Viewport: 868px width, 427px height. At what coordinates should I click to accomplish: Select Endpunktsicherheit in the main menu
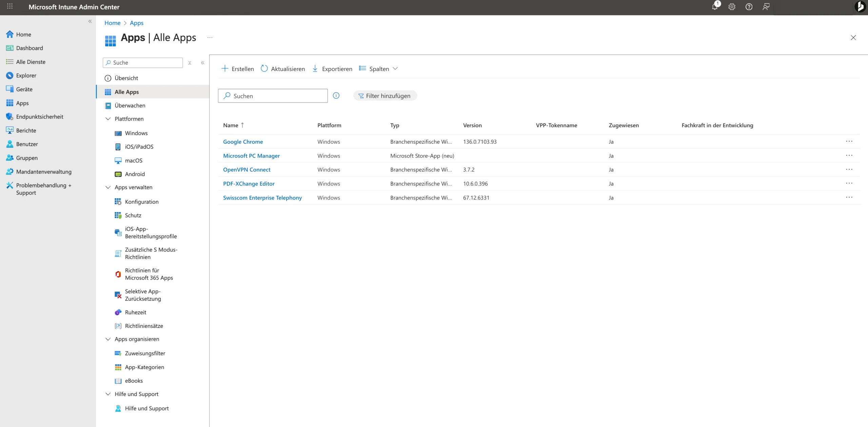[x=40, y=117]
